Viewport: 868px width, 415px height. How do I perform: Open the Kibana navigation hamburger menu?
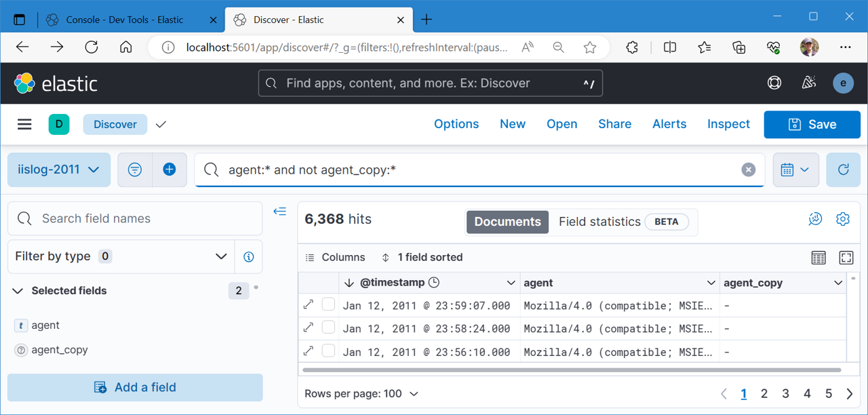pyautogui.click(x=24, y=124)
